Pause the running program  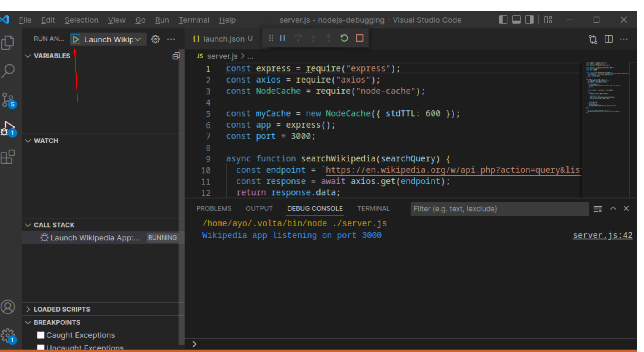[282, 38]
